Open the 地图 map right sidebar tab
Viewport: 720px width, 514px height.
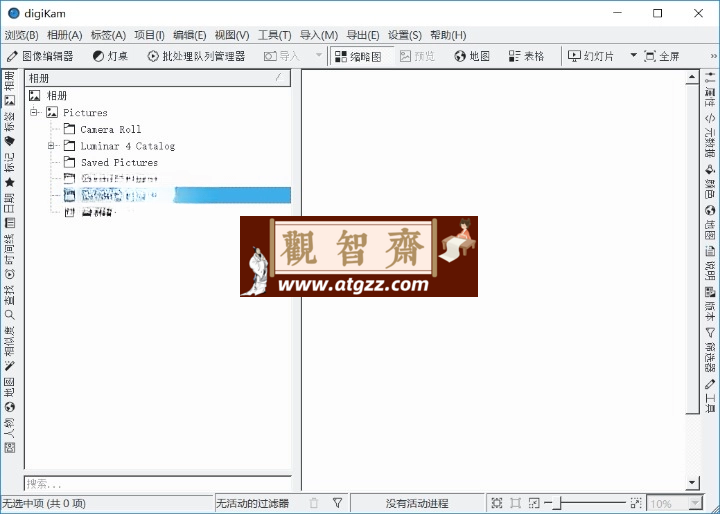710,223
